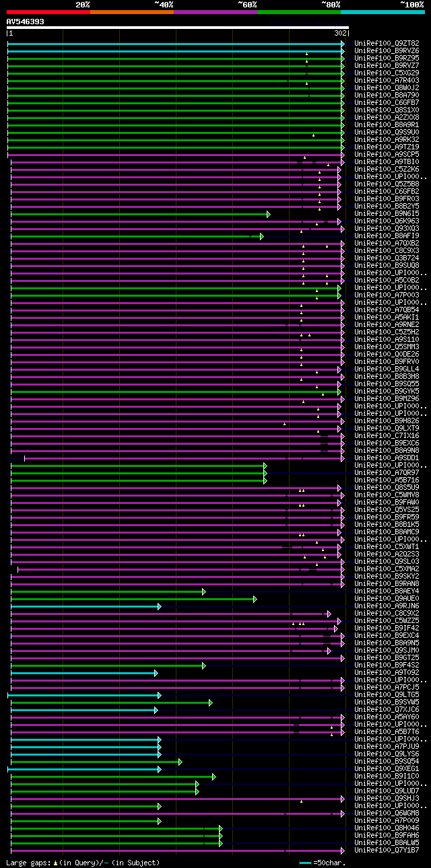431x868 pixels.
Task: Select label UniRef100_B9FR03
Action: [x=387, y=198]
